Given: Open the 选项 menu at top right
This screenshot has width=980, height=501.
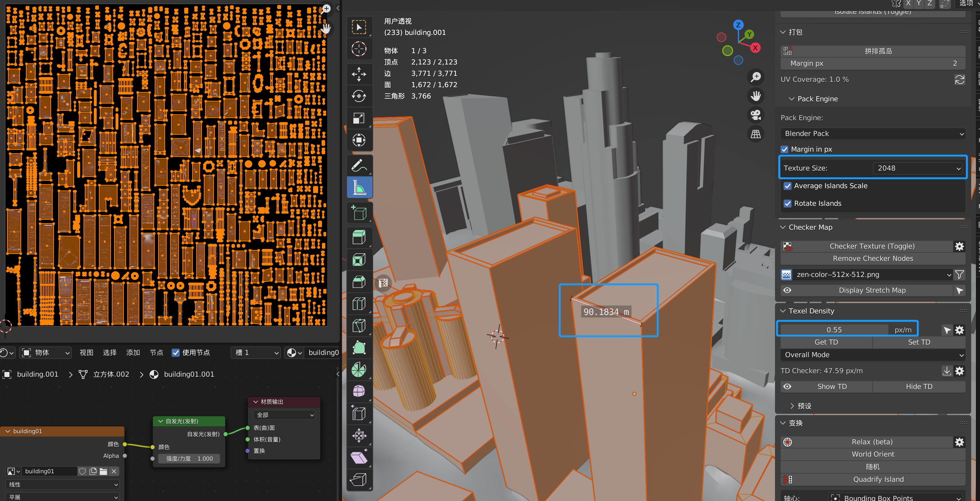Looking at the screenshot, I should point(968,3).
